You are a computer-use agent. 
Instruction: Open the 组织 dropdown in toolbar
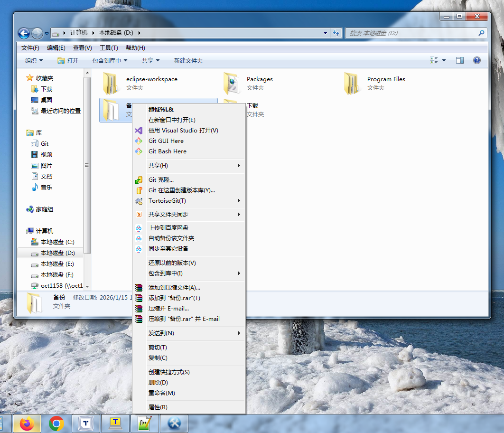click(x=34, y=61)
